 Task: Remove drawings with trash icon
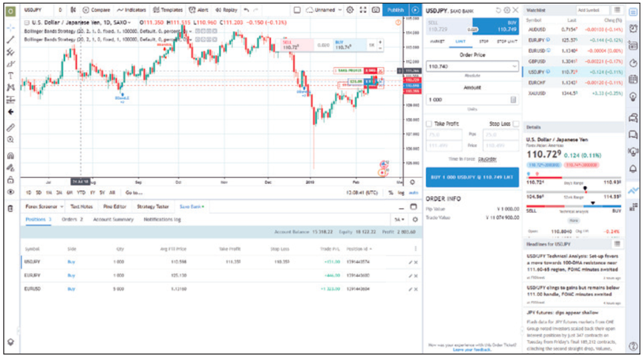(10, 208)
